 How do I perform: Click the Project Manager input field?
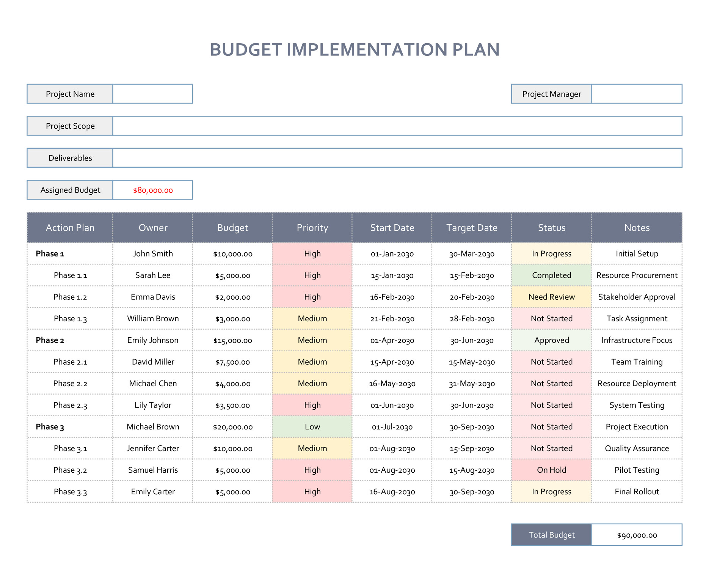click(x=636, y=94)
